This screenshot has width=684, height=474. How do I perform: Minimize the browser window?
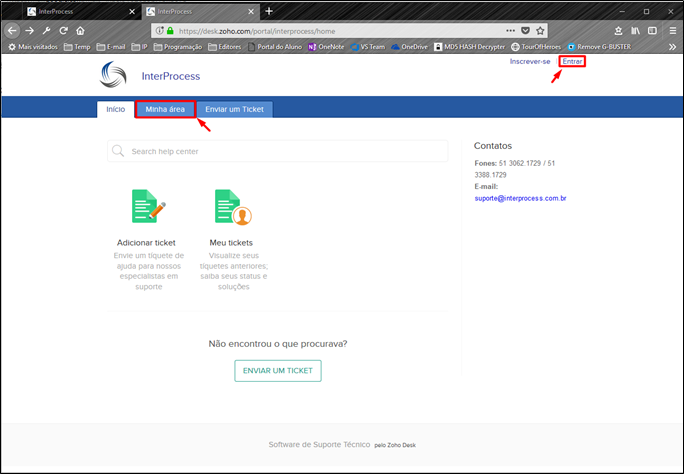pos(622,11)
